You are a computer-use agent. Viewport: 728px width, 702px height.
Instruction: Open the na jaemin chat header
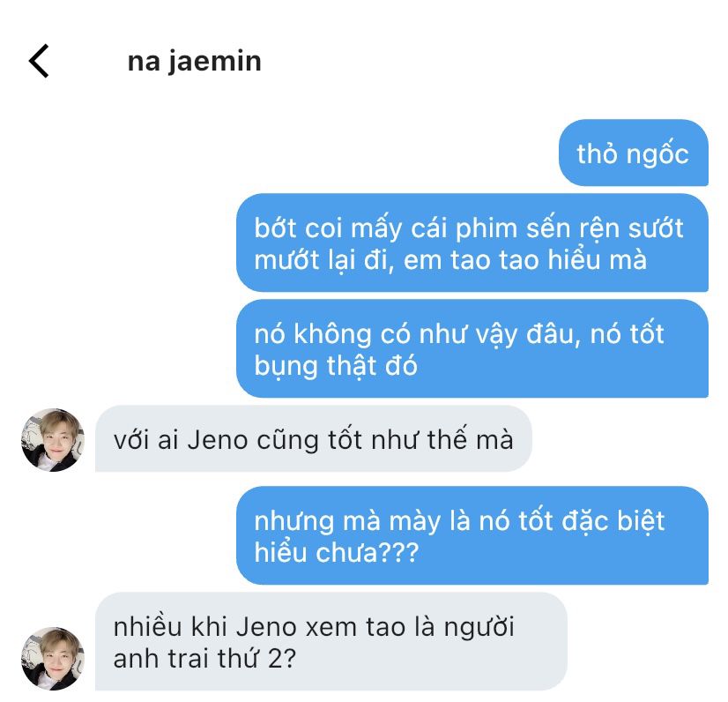tap(194, 61)
